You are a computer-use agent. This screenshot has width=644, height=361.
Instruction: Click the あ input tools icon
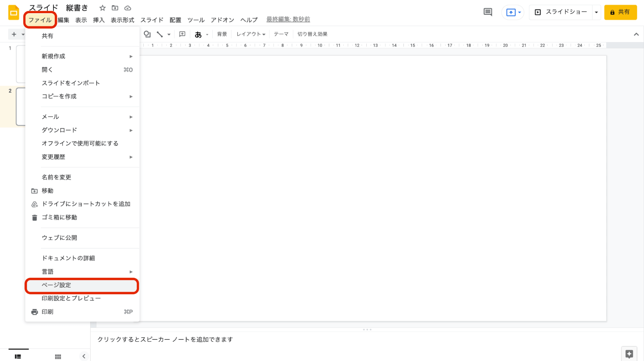(x=198, y=34)
